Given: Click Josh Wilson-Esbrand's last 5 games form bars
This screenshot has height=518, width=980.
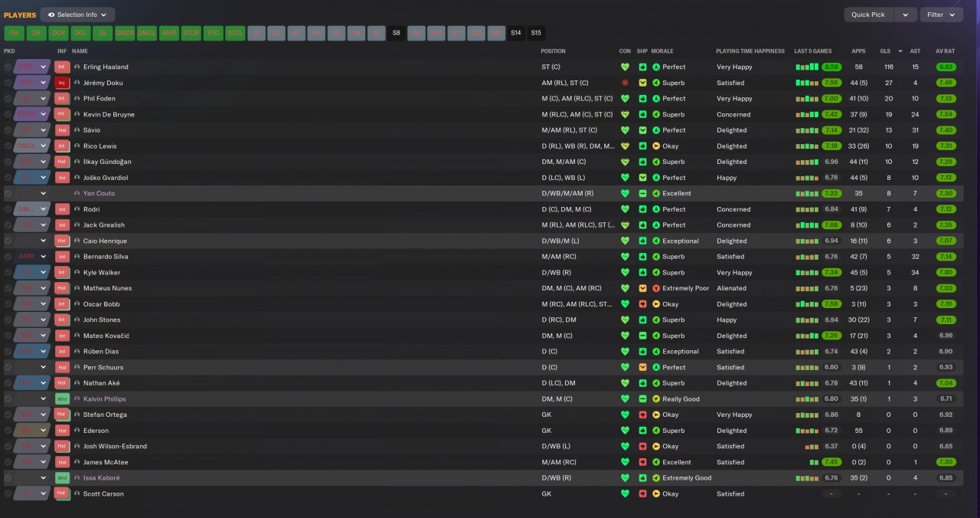Looking at the screenshot, I should [812, 446].
